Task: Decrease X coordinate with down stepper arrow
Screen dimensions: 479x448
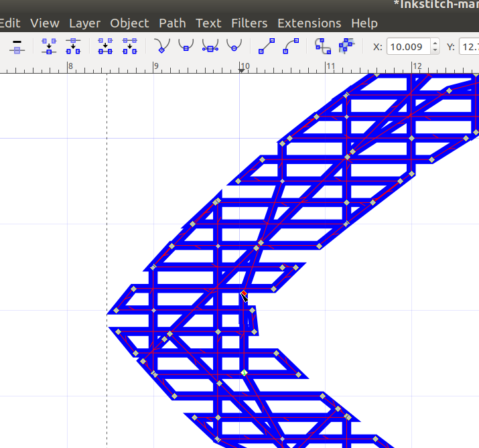Action: 435,50
